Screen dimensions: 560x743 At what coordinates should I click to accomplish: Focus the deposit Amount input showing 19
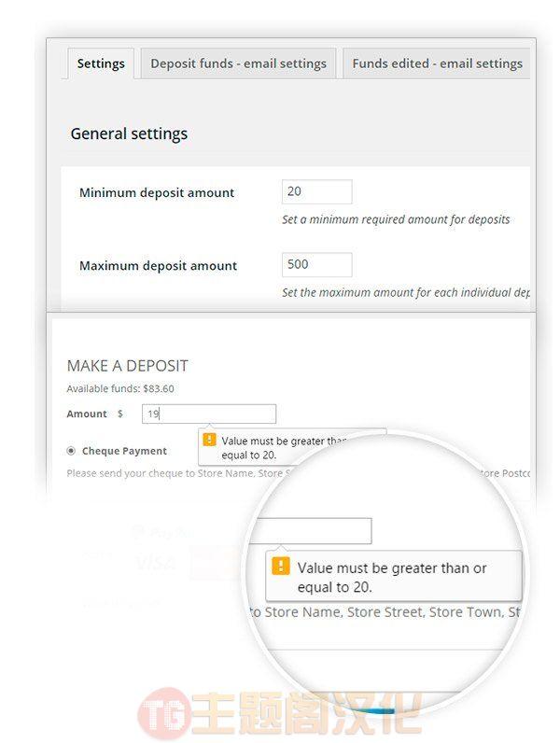pos(209,414)
